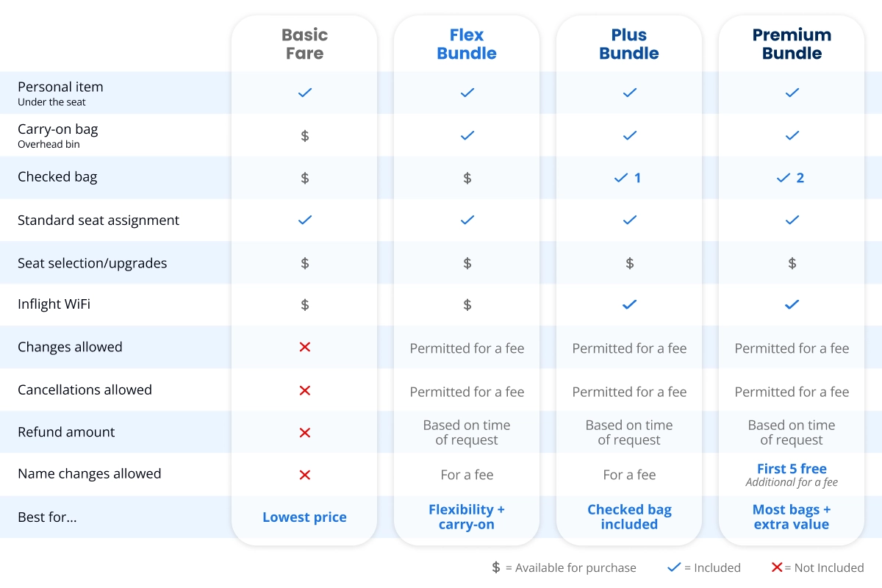Viewport: 882px width, 588px height.
Task: Click Plus Bundle Inflight WiFi checkmark
Action: pyautogui.click(x=629, y=304)
